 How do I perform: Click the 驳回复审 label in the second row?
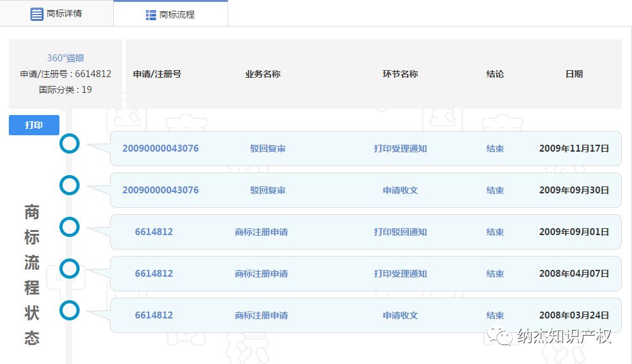tap(262, 190)
